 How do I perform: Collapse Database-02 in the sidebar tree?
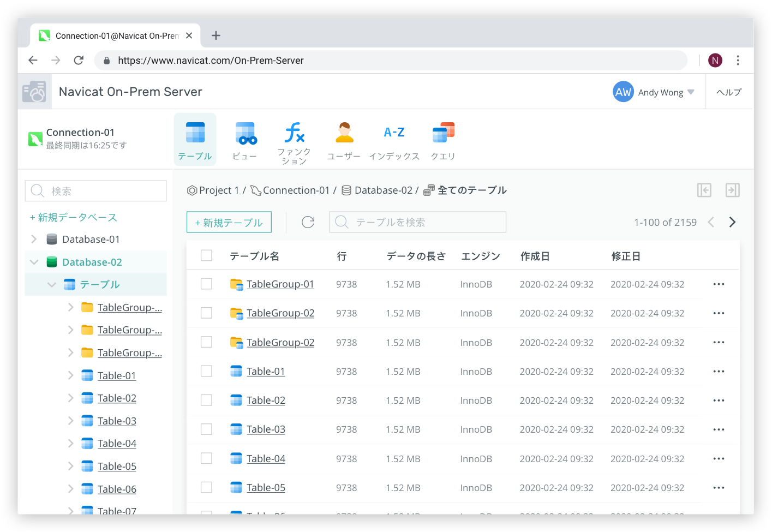pyautogui.click(x=34, y=262)
